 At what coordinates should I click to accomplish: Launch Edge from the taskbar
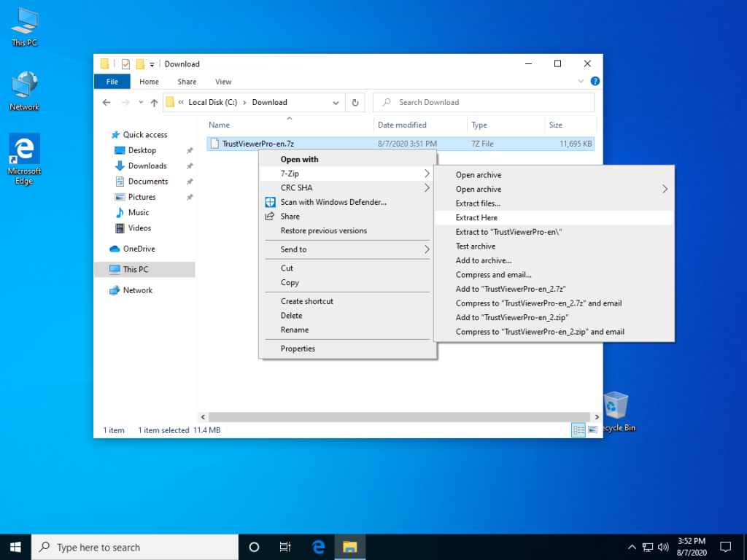[x=318, y=547]
